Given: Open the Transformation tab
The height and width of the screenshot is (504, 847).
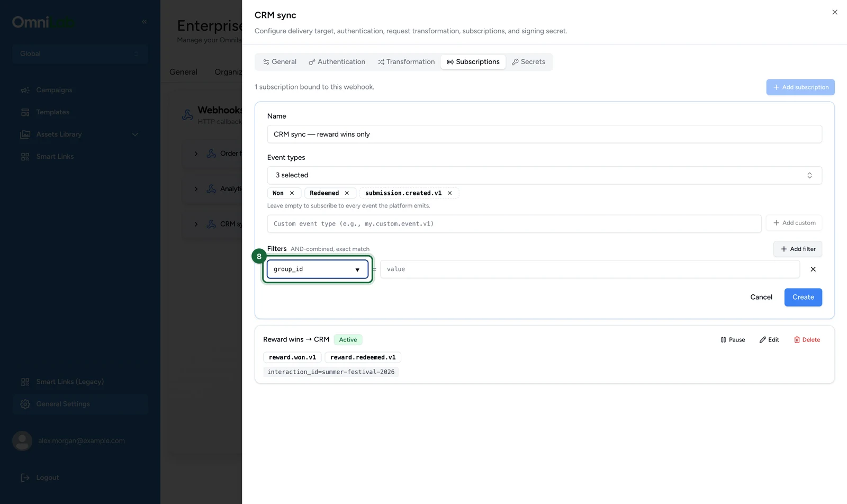Looking at the screenshot, I should tap(406, 62).
